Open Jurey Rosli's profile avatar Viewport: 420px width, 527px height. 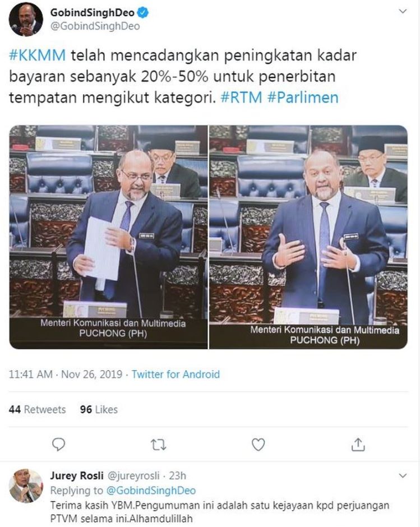26,486
